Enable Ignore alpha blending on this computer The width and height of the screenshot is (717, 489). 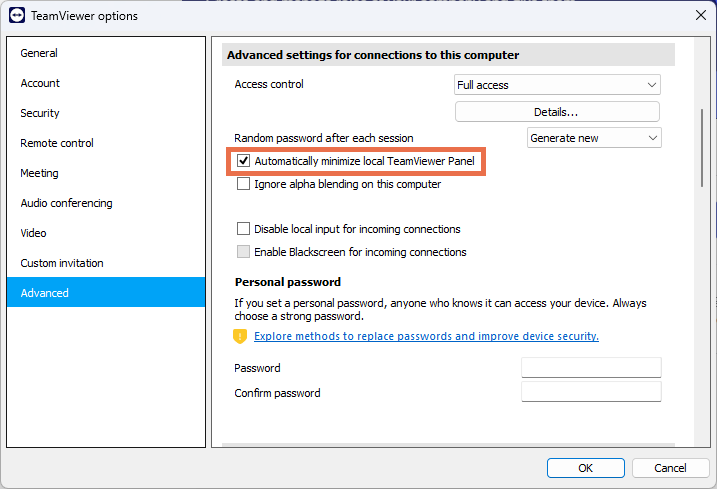click(x=244, y=184)
